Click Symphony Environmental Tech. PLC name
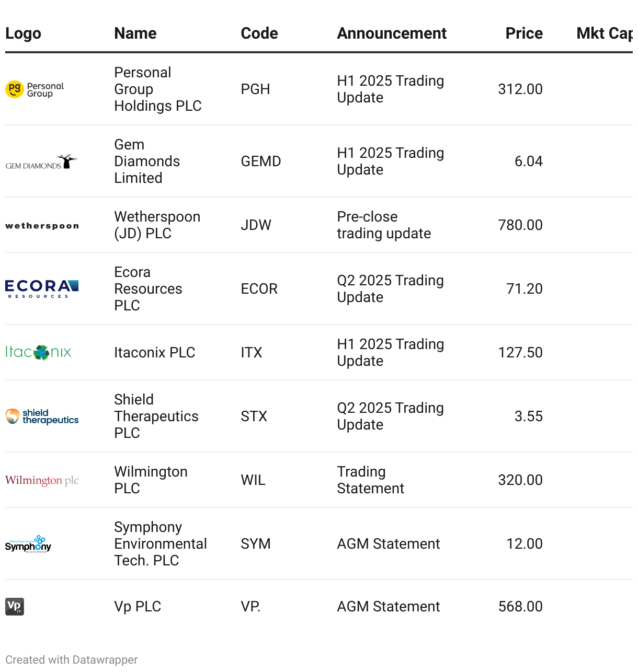Screen dimensions: 638x672 160,544
